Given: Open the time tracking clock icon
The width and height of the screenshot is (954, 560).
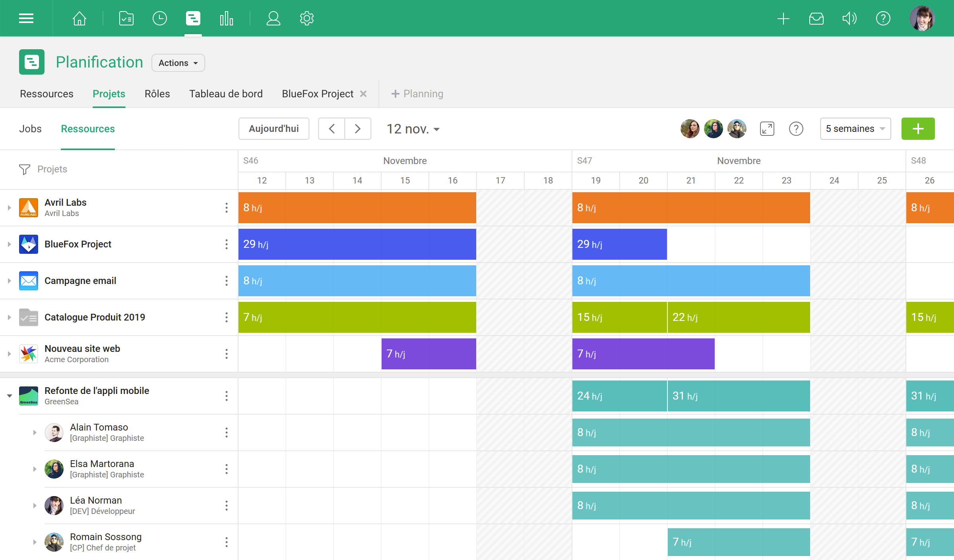Looking at the screenshot, I should click(x=159, y=18).
